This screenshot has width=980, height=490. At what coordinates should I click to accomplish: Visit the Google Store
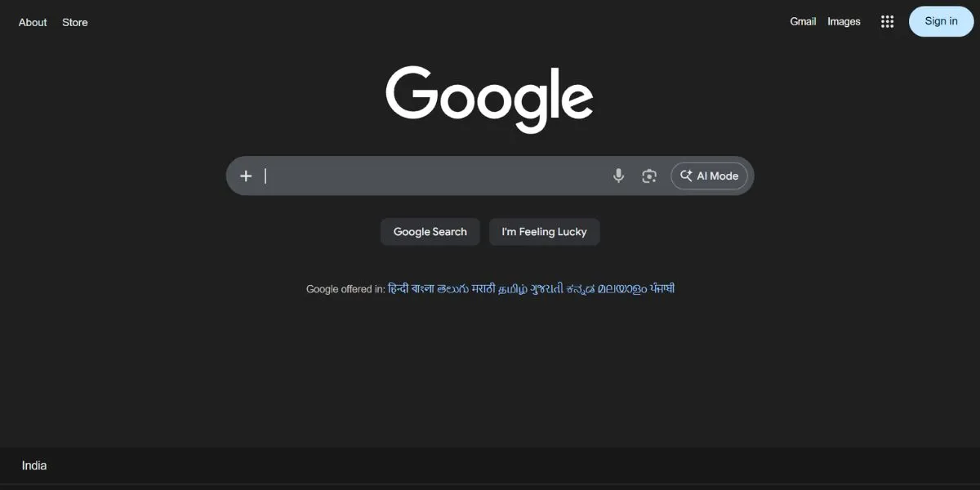[74, 22]
